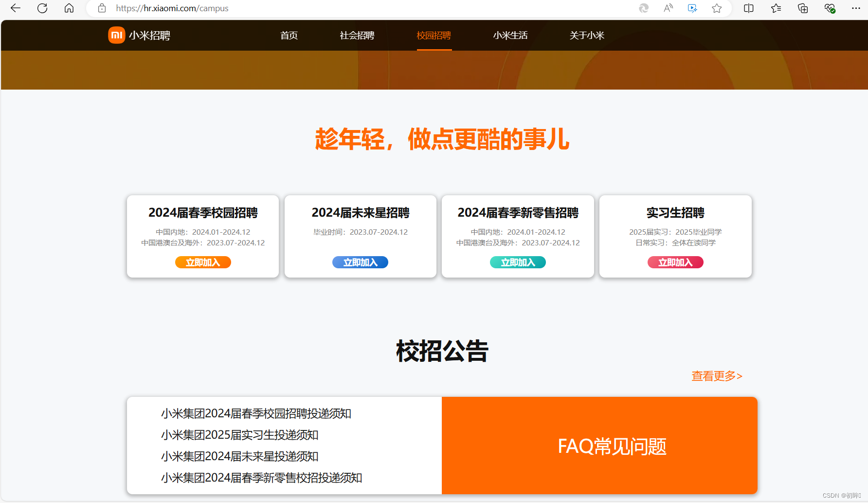Add page to favorites star icon

click(717, 8)
